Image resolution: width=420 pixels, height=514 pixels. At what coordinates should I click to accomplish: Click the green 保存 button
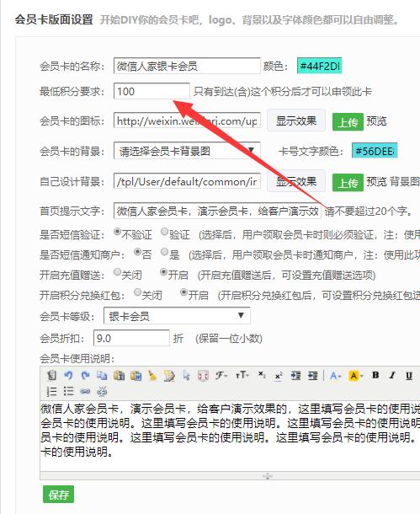tap(58, 495)
